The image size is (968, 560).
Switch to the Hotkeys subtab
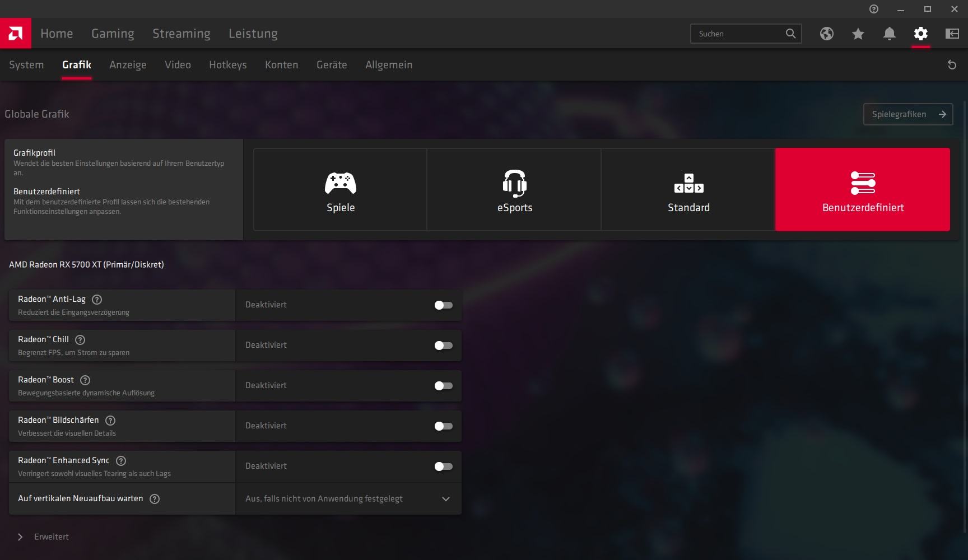click(228, 65)
